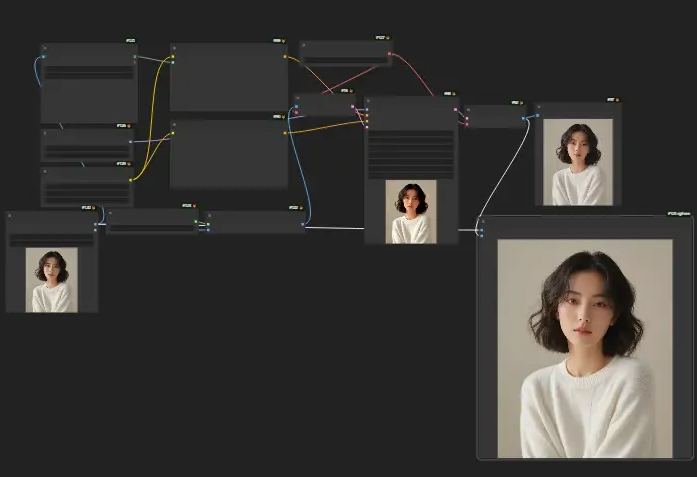The height and width of the screenshot is (477, 697).
Task: Open the largest portrait preview image
Action: click(x=585, y=349)
